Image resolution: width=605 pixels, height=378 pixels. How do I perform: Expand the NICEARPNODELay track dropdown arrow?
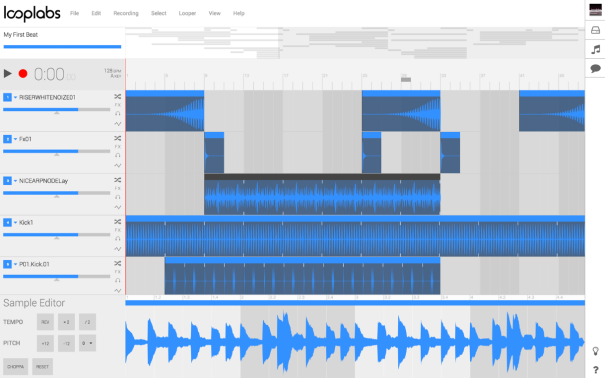(15, 181)
